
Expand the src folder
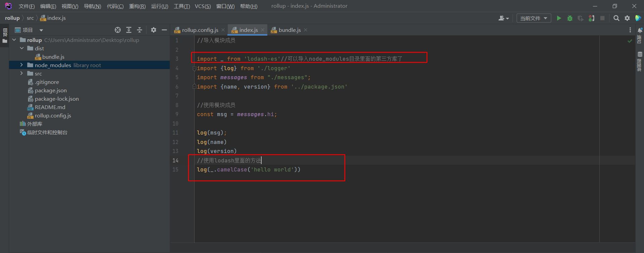coord(22,73)
